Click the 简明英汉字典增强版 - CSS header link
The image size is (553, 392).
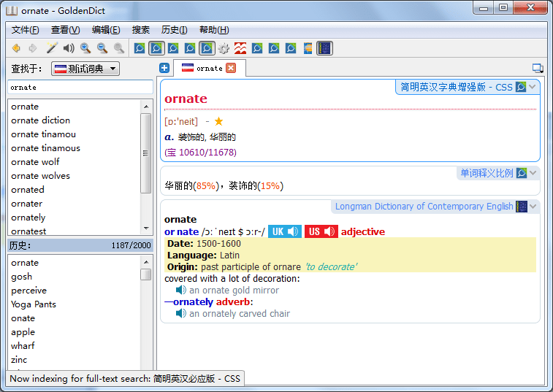457,87
